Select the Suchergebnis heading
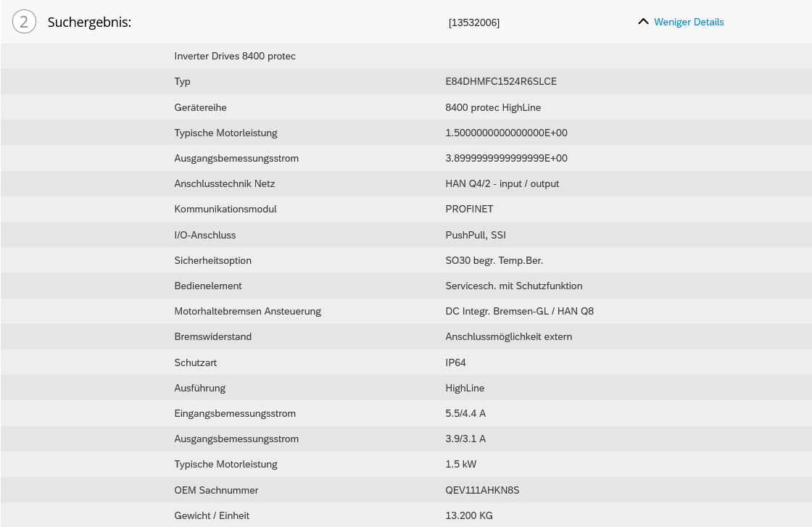 (89, 22)
